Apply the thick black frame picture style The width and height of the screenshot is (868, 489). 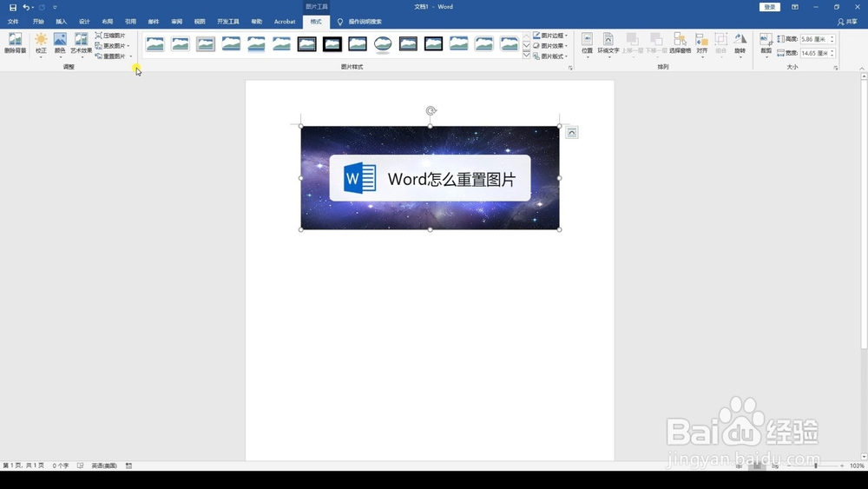(x=332, y=44)
